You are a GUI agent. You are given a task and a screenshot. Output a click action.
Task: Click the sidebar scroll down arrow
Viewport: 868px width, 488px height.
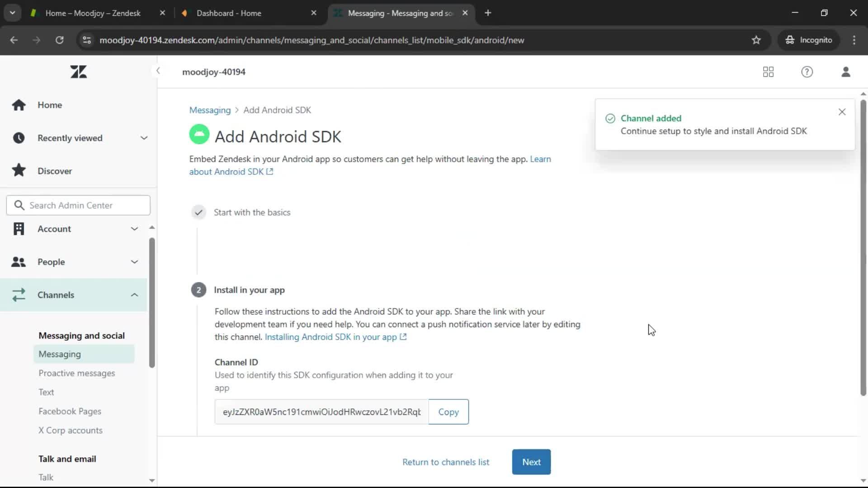(x=152, y=481)
